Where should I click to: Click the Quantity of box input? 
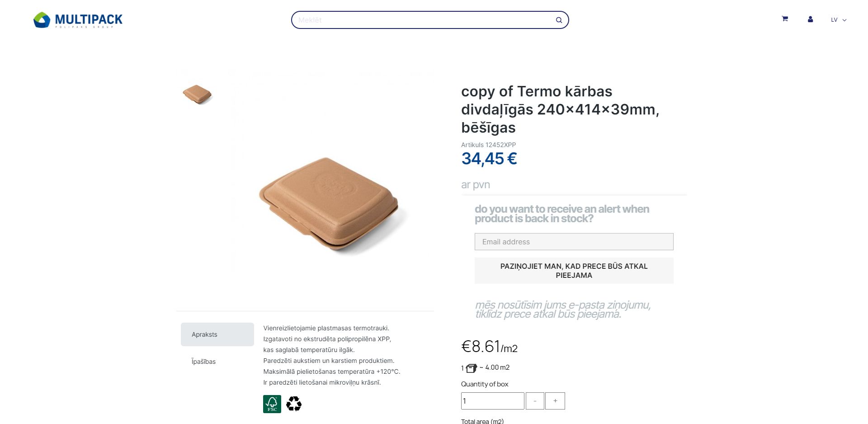point(492,401)
